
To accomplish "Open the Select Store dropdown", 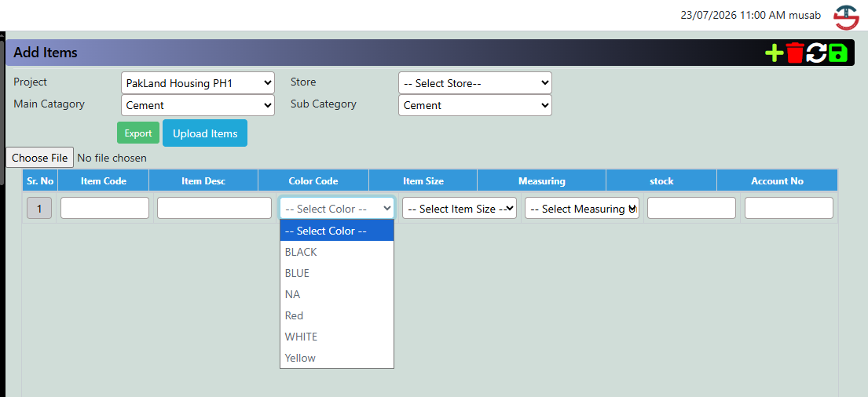I will (475, 83).
